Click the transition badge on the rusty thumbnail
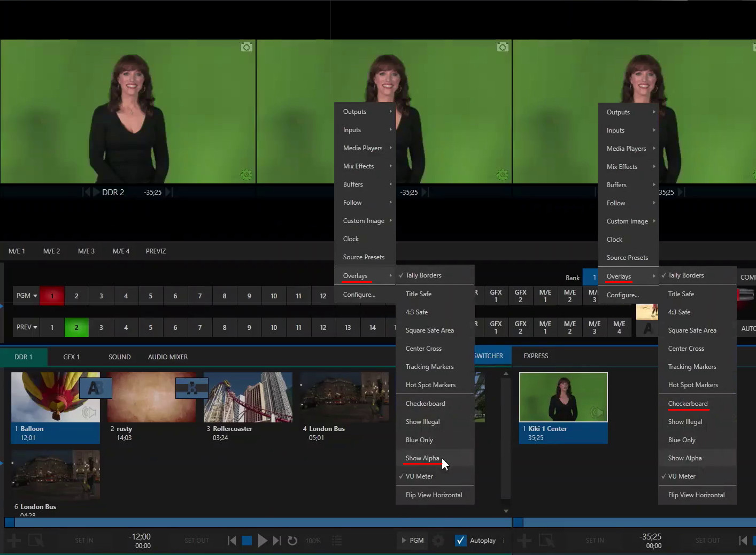The width and height of the screenshot is (756, 555). point(192,388)
